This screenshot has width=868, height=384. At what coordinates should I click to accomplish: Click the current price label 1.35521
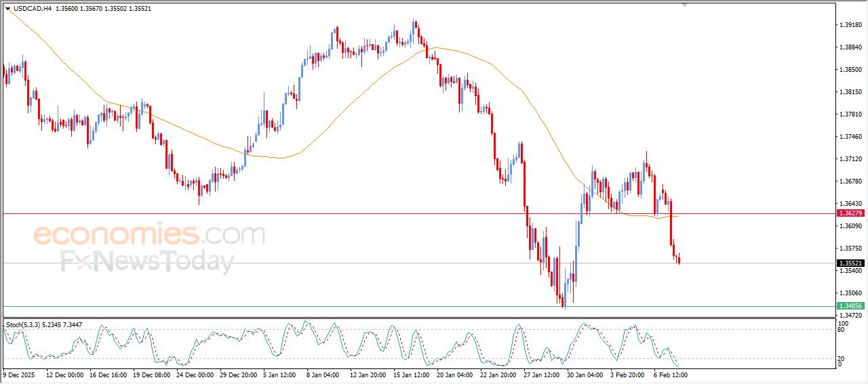[850, 263]
